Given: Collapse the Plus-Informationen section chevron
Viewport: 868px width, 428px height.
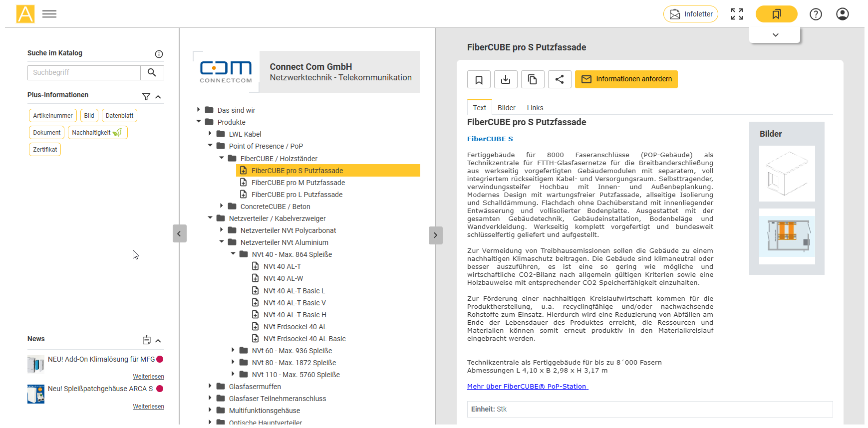Looking at the screenshot, I should 158,97.
